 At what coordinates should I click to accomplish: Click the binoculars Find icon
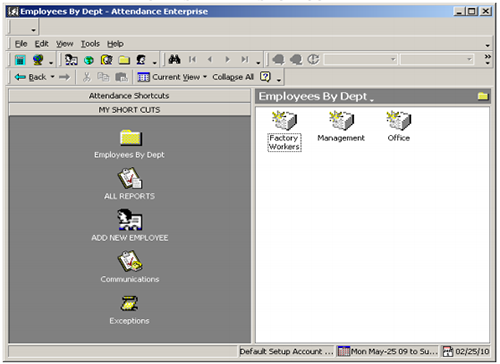pyautogui.click(x=174, y=60)
